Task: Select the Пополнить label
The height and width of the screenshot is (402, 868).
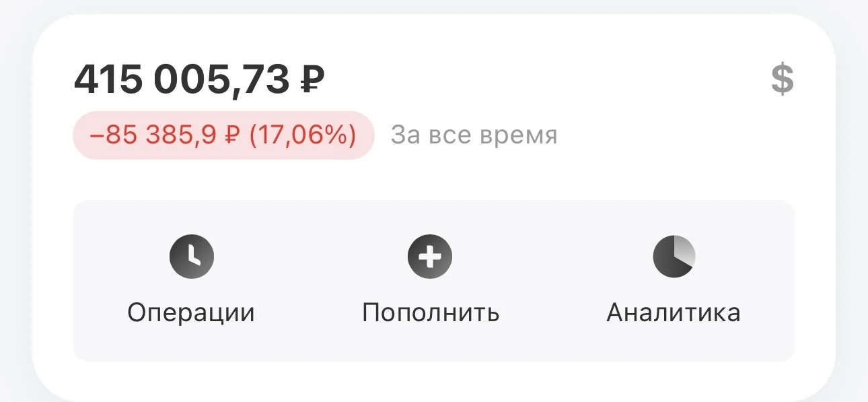Action: click(x=431, y=312)
